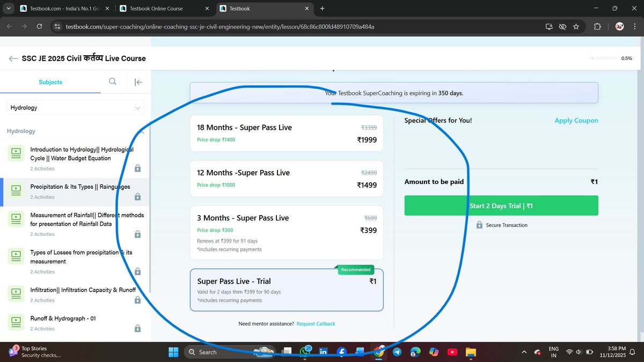Click the 0.5% course progress bar
This screenshot has height=362, width=644.
click(x=604, y=58)
